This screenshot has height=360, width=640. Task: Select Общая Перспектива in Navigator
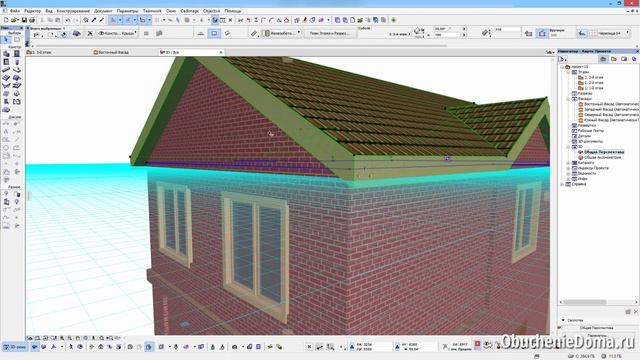pyautogui.click(x=601, y=152)
